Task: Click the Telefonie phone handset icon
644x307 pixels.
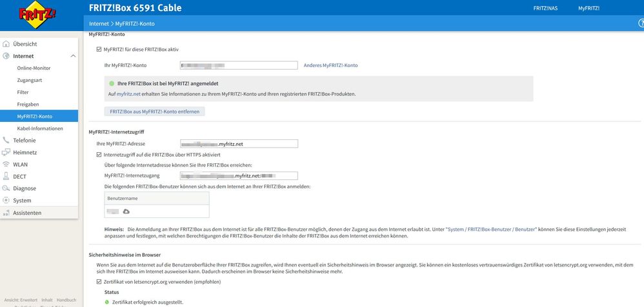Action: tap(6, 140)
